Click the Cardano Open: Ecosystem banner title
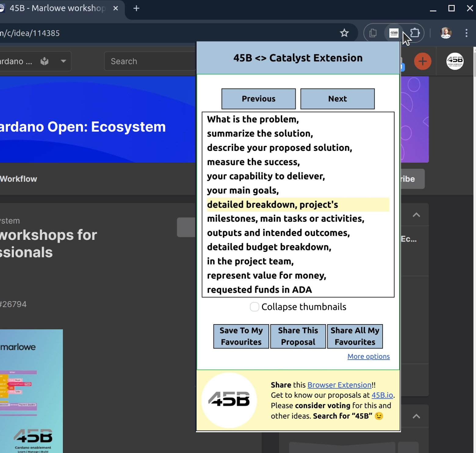Screen dimensions: 476x453 [83, 127]
